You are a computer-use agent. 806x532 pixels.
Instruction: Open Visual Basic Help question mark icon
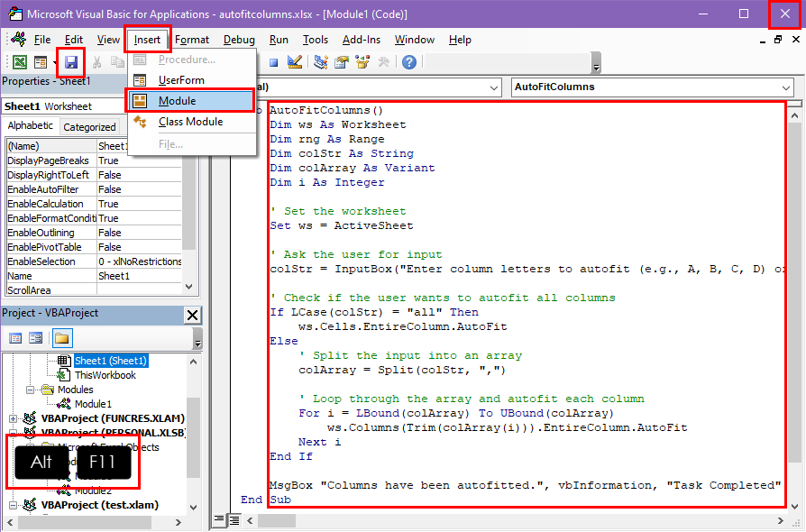tap(409, 62)
